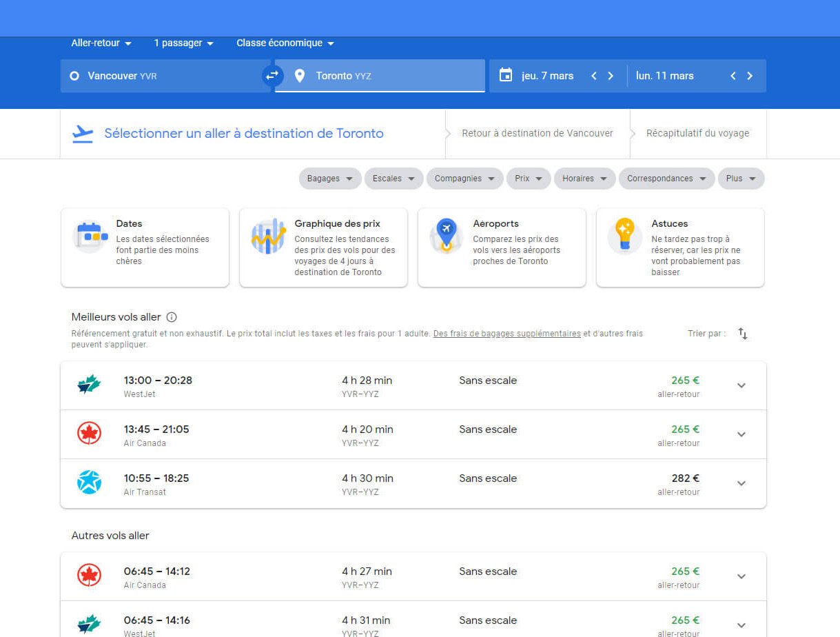Select the Sélectionner un aller à destination de Toronto step
The image size is (840, 637).
(244, 134)
